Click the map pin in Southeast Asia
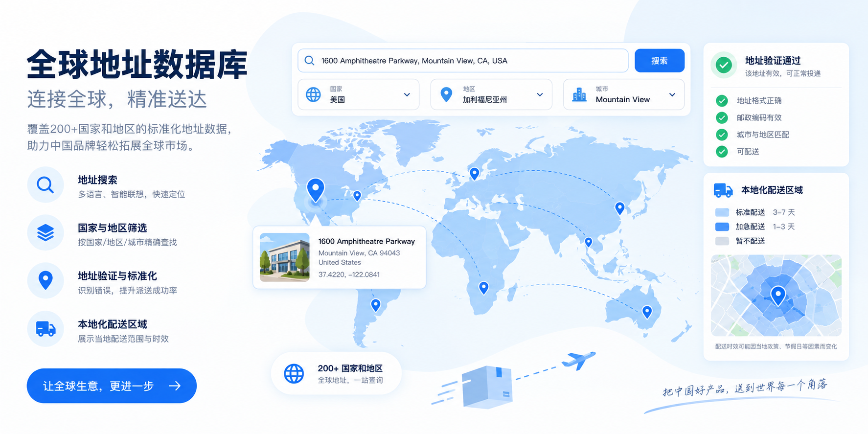The width and height of the screenshot is (868, 434). pos(589,242)
